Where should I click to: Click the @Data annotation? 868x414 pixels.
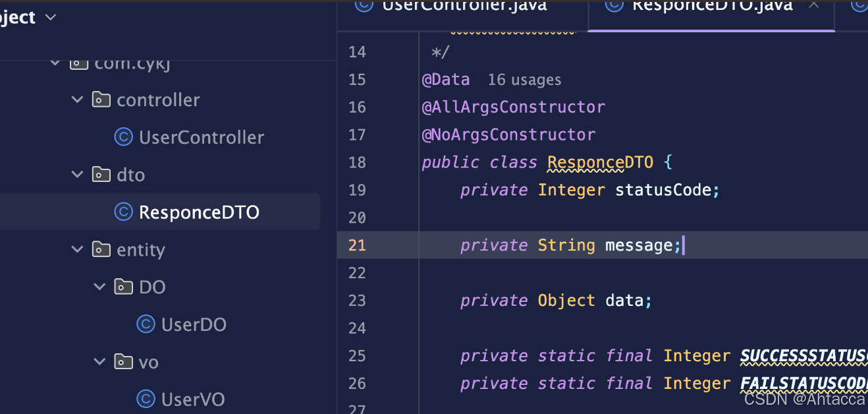[446, 80]
